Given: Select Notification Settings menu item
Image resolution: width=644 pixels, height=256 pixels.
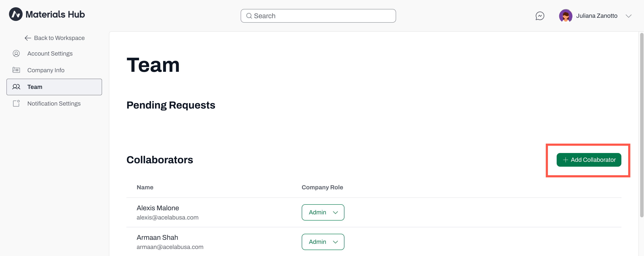Looking at the screenshot, I should [54, 103].
